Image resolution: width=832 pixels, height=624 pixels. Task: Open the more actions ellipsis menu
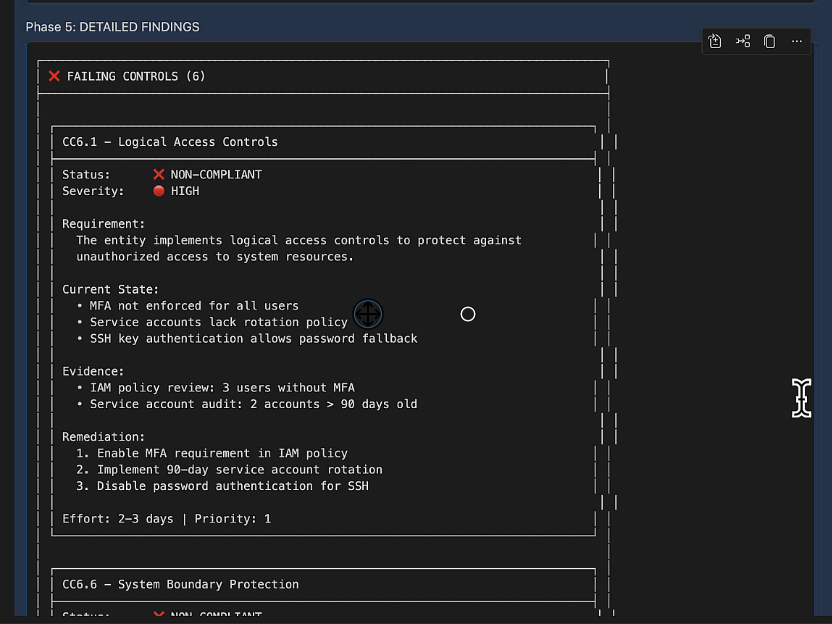click(x=797, y=41)
